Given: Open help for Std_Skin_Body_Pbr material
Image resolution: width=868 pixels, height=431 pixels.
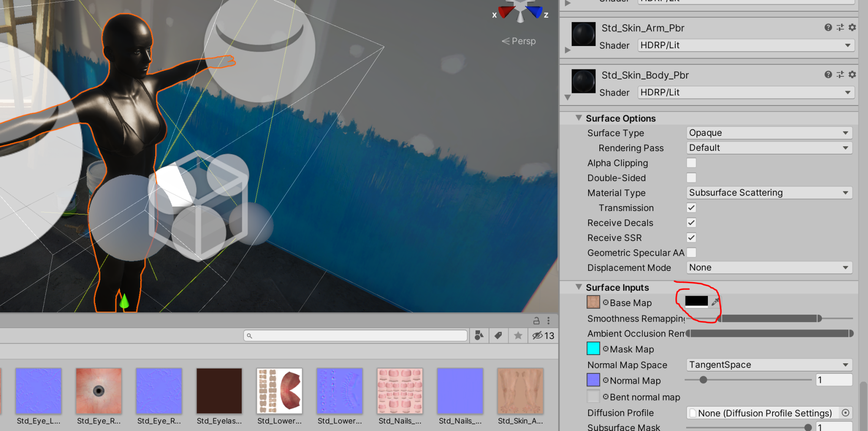Looking at the screenshot, I should [828, 75].
